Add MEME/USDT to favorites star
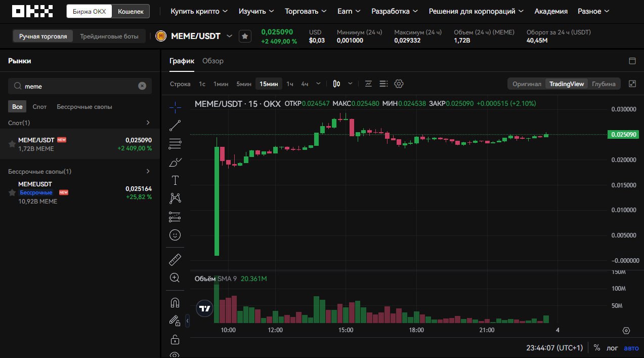This screenshot has width=644, height=358. [245, 36]
